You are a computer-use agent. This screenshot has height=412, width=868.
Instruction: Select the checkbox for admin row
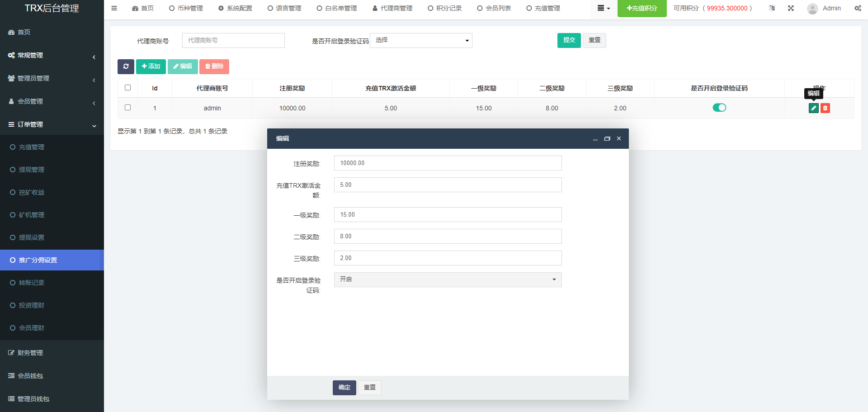[127, 108]
